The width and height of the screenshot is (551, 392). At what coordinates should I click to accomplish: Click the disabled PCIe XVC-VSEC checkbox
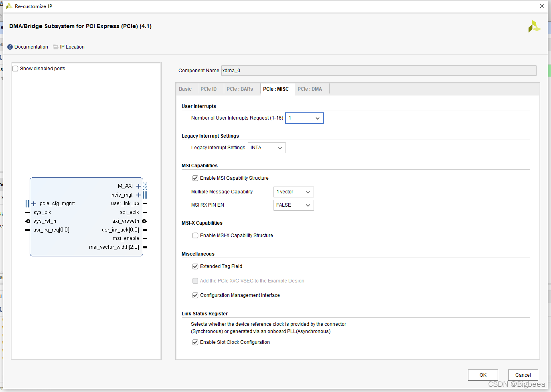[195, 281]
